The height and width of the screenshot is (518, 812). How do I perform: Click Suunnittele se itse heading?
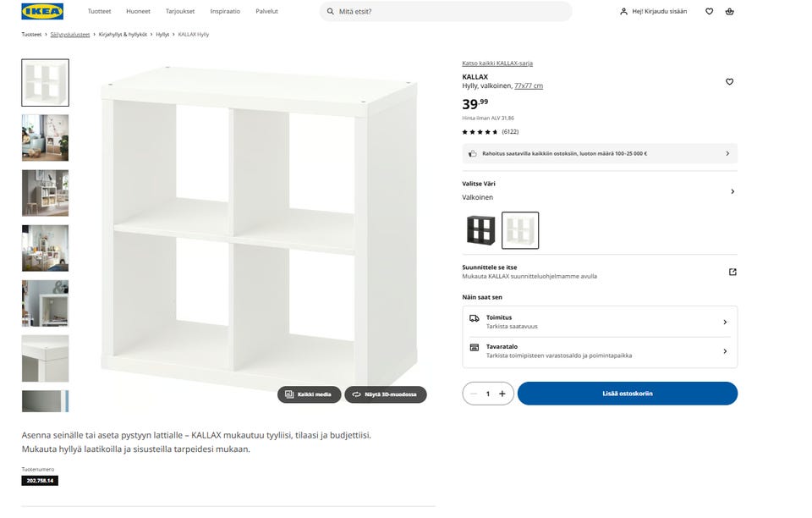tap(490, 267)
